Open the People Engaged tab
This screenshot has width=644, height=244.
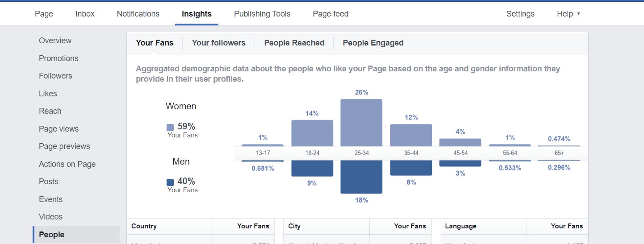tap(373, 43)
